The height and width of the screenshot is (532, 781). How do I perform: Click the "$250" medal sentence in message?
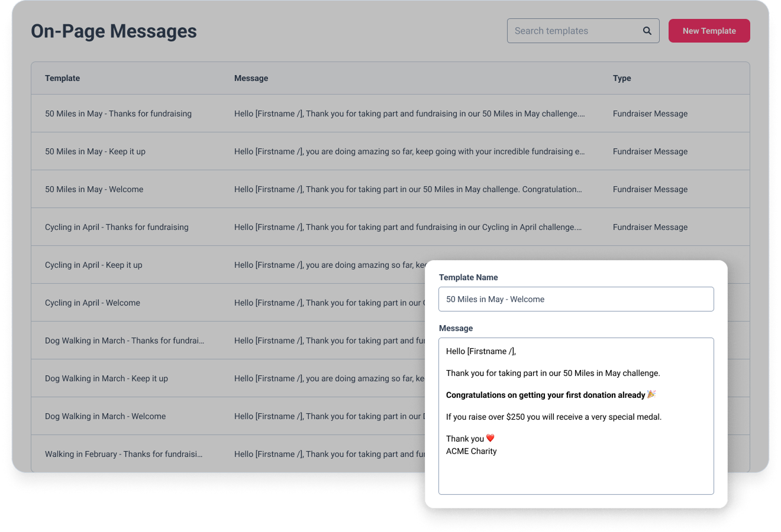point(554,417)
